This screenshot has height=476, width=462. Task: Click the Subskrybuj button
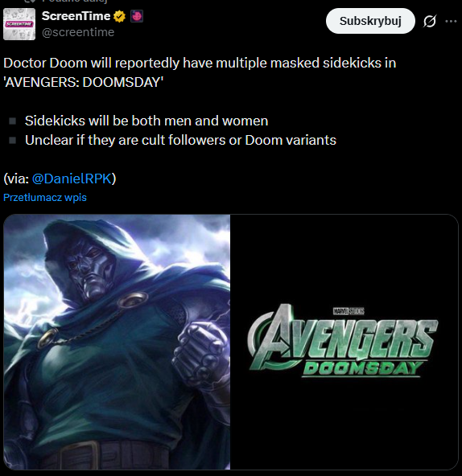coord(370,21)
